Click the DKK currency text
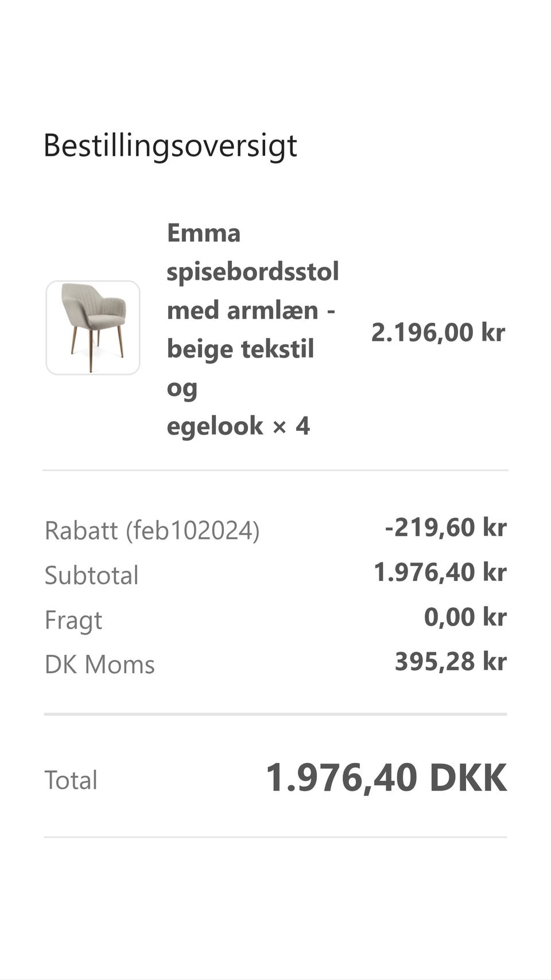Image resolution: width=551 pixels, height=980 pixels. [468, 778]
